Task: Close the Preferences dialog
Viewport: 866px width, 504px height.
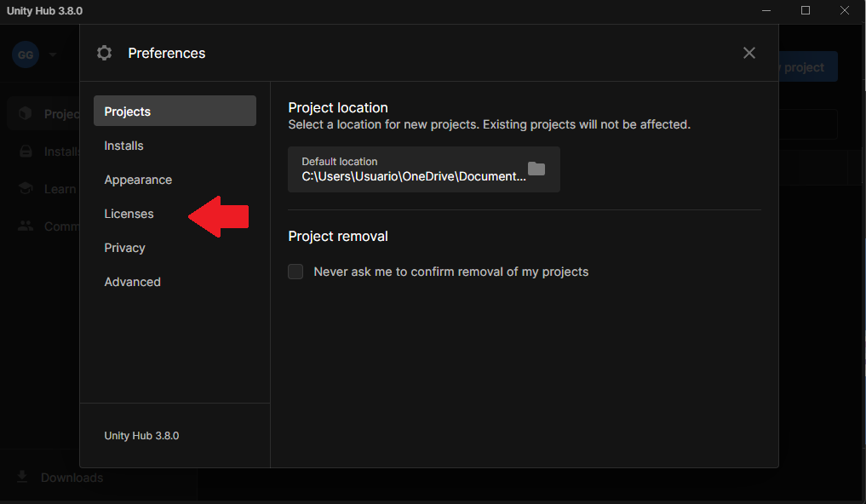Action: 748,53
